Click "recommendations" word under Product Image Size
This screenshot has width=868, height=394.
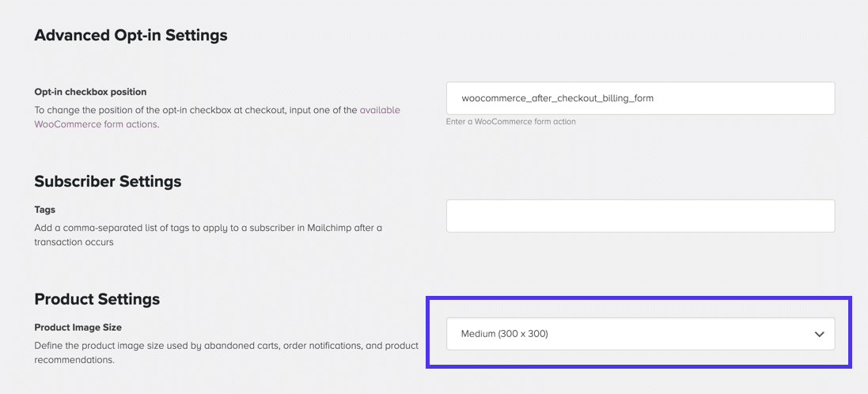pos(74,360)
